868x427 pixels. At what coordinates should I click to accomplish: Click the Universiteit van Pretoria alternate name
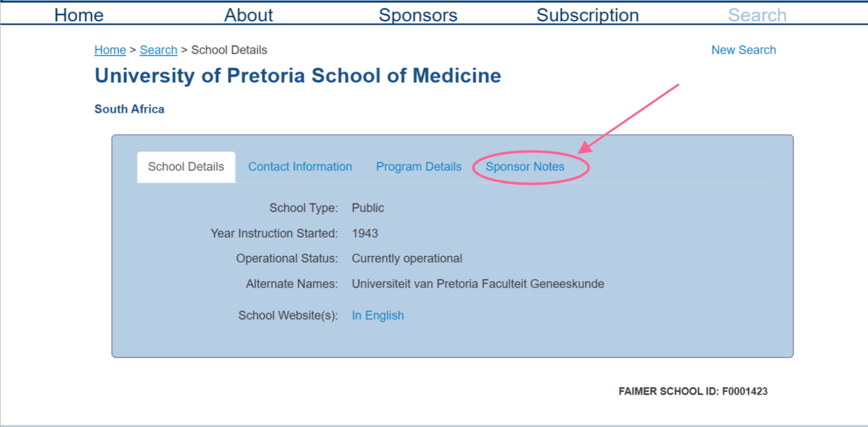pyautogui.click(x=478, y=284)
